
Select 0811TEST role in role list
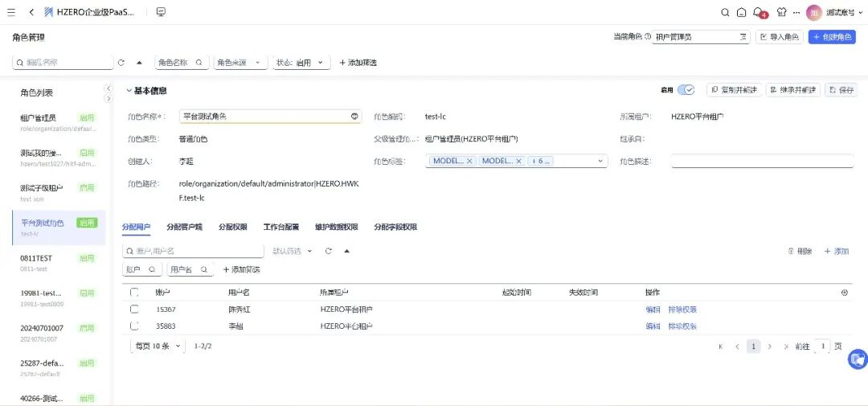(x=36, y=258)
